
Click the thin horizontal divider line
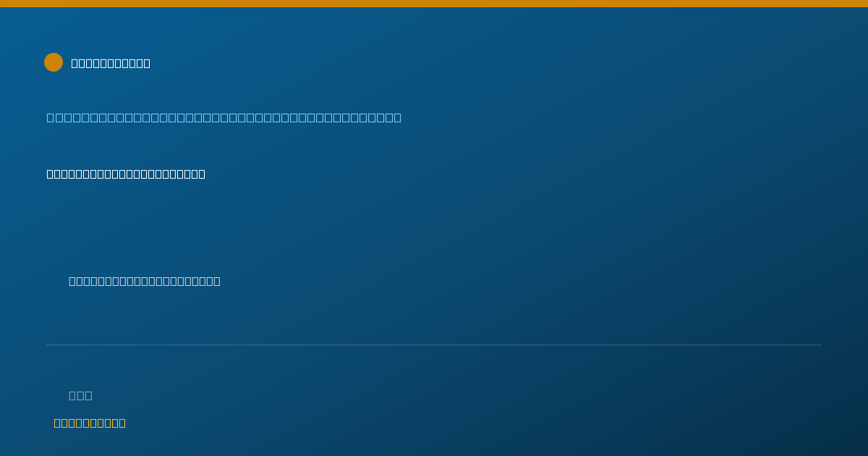tap(434, 345)
